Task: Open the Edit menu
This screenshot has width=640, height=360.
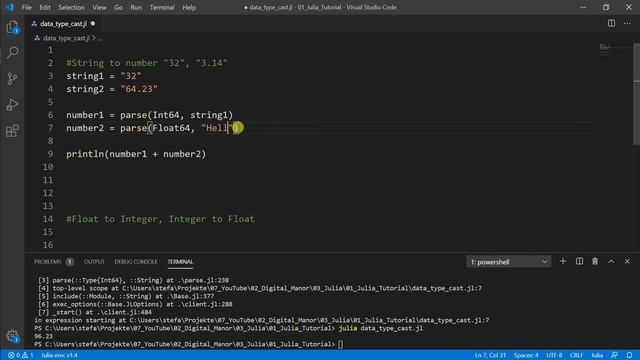Action: 45,7
